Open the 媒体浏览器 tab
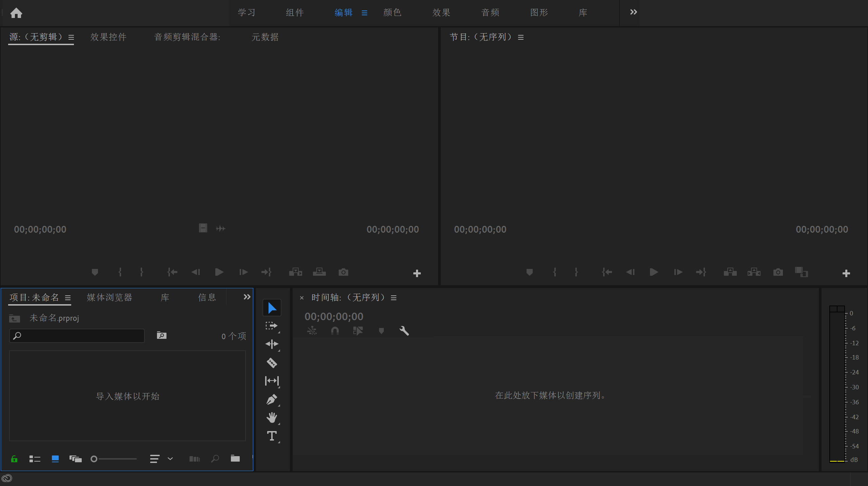 (x=109, y=297)
